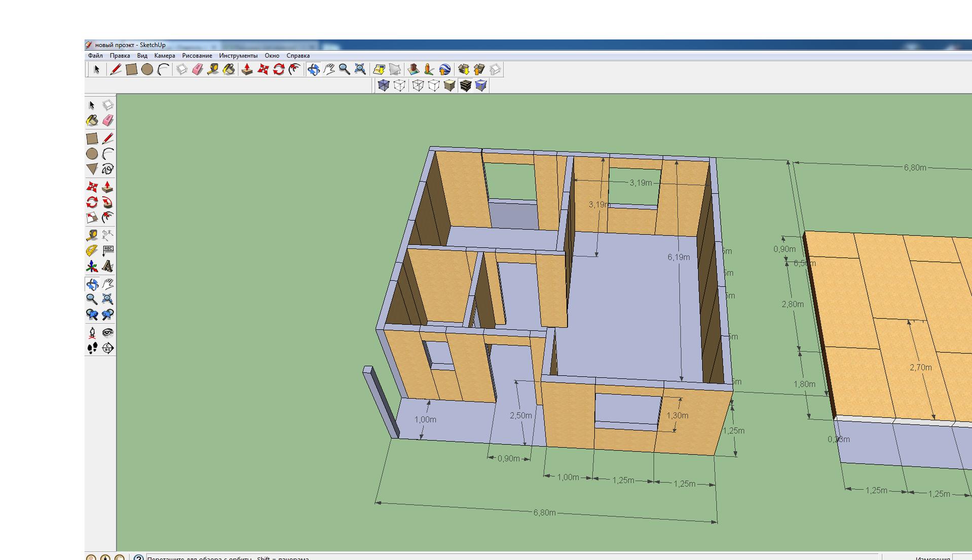972x560 pixels.
Task: Select the Polygon tool in left palette
Action: [x=92, y=169]
